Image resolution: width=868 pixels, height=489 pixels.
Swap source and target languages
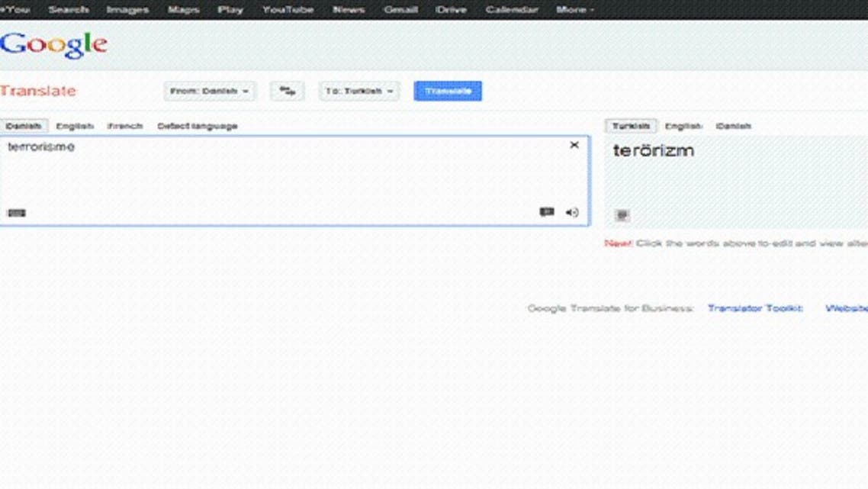pyautogui.click(x=287, y=91)
